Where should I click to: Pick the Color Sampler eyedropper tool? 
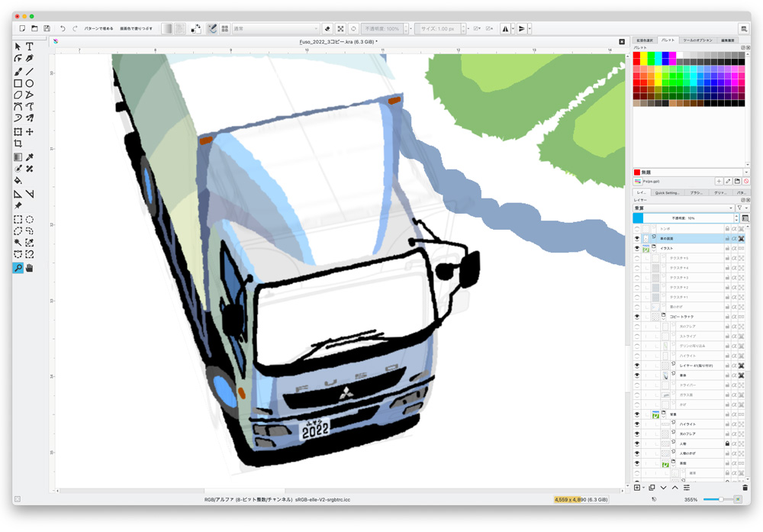[x=30, y=157]
